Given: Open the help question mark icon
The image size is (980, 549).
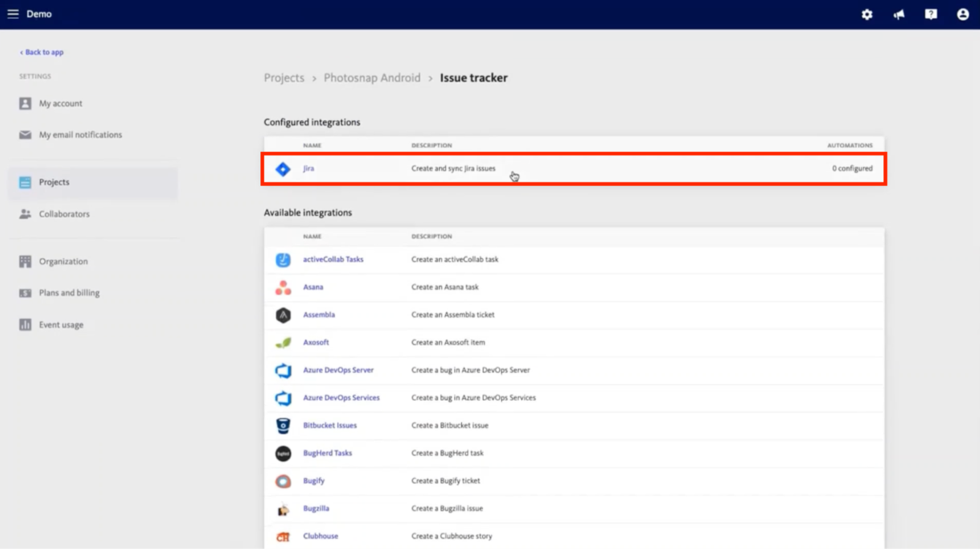Looking at the screenshot, I should tap(930, 14).
